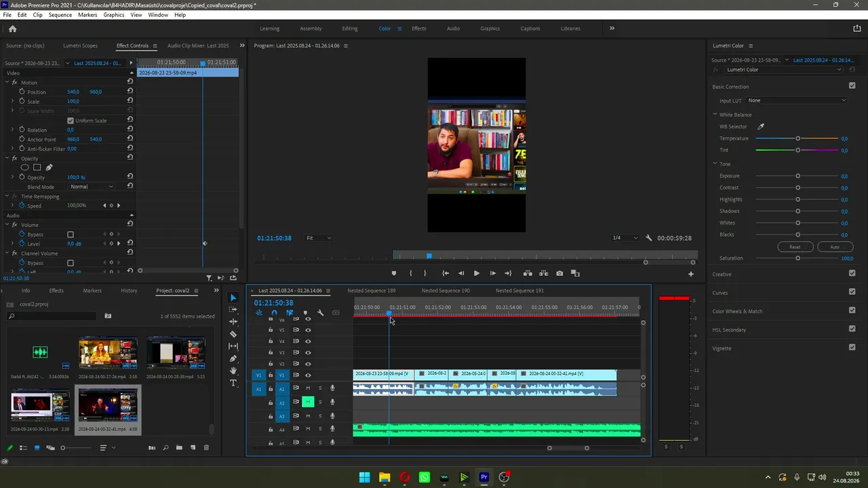
Task: Open the Input LUT dropdown
Action: (797, 100)
